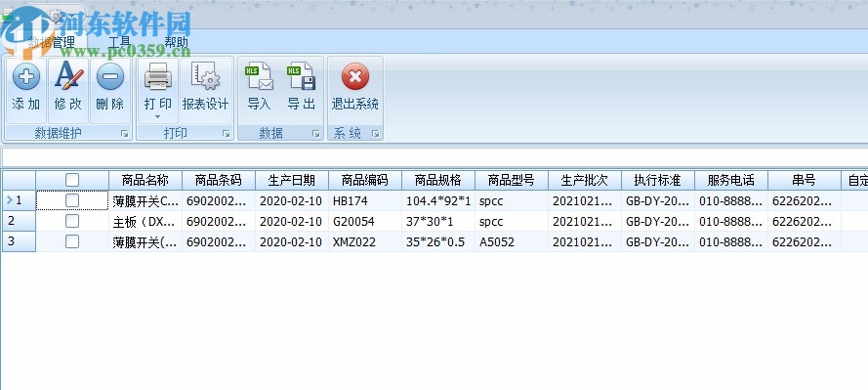Click the 修改 (Edit) icon
The image size is (868, 390).
[68, 76]
